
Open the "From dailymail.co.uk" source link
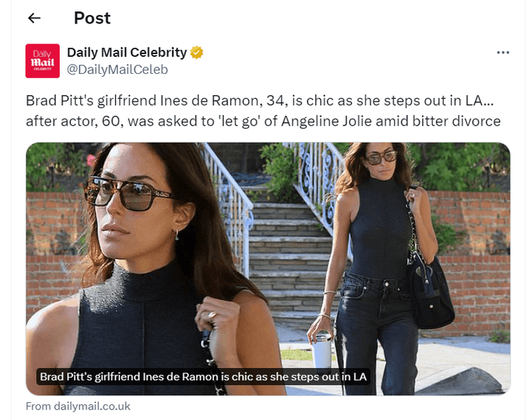coord(78,406)
